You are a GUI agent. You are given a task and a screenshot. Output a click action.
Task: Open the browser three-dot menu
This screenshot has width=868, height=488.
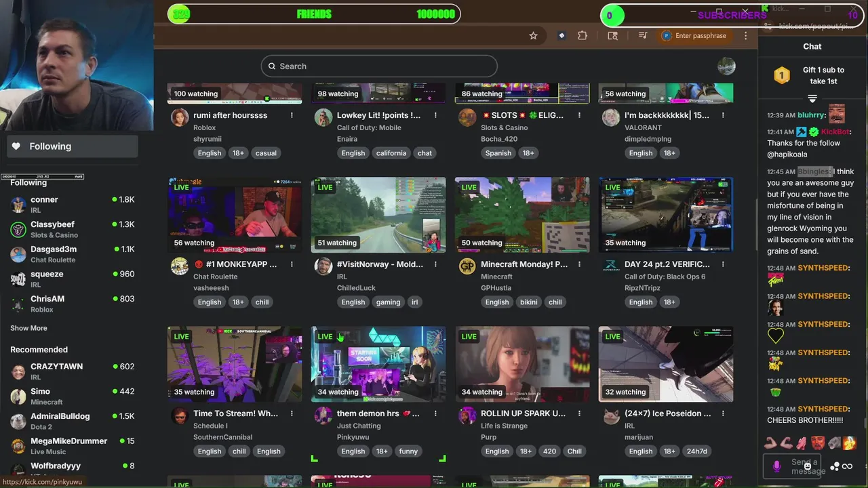click(746, 36)
